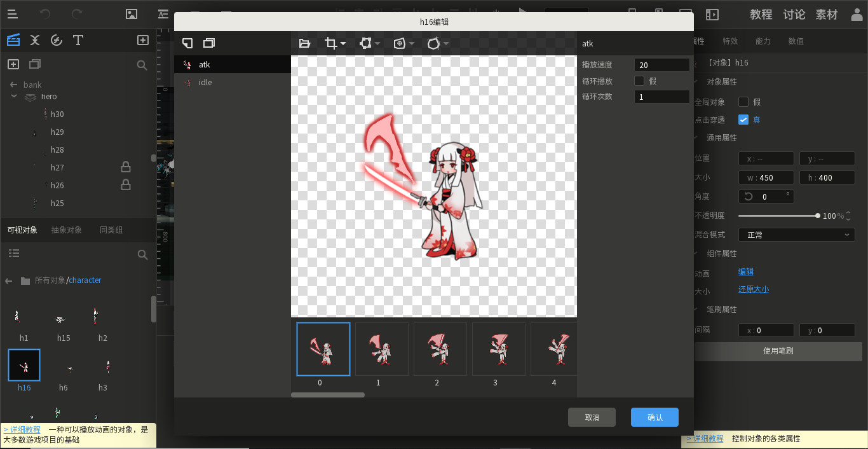868x449 pixels.
Task: Click the lock icon next to h27
Action: pos(125,167)
